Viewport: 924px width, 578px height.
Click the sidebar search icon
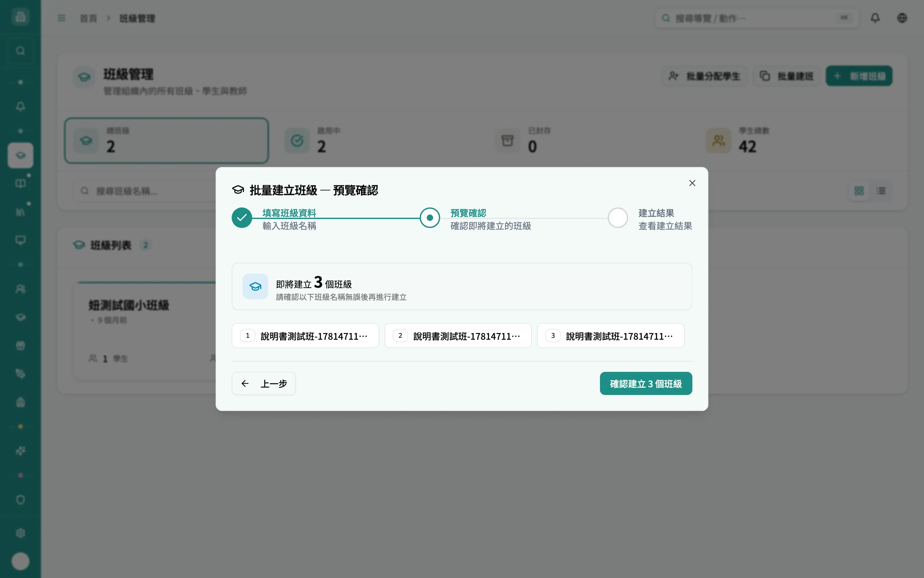tap(20, 51)
